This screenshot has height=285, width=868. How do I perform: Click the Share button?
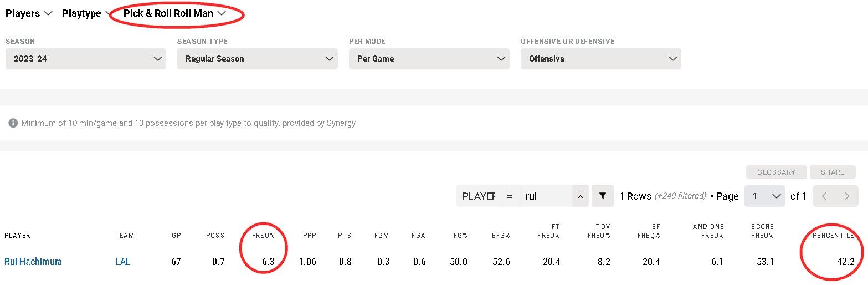pos(833,172)
